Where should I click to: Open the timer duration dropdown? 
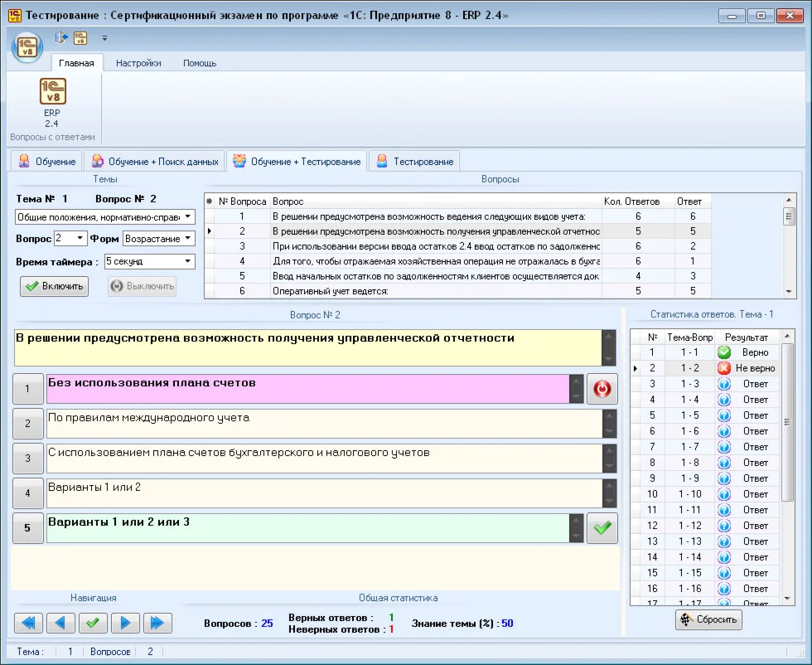[188, 261]
